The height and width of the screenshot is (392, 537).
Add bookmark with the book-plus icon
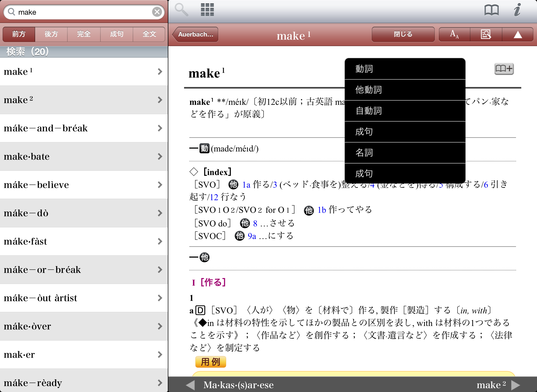pyautogui.click(x=504, y=69)
